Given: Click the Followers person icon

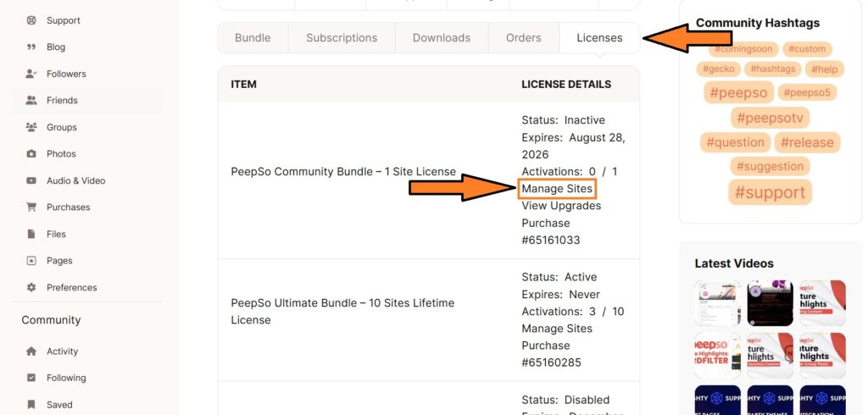Looking at the screenshot, I should (x=31, y=74).
